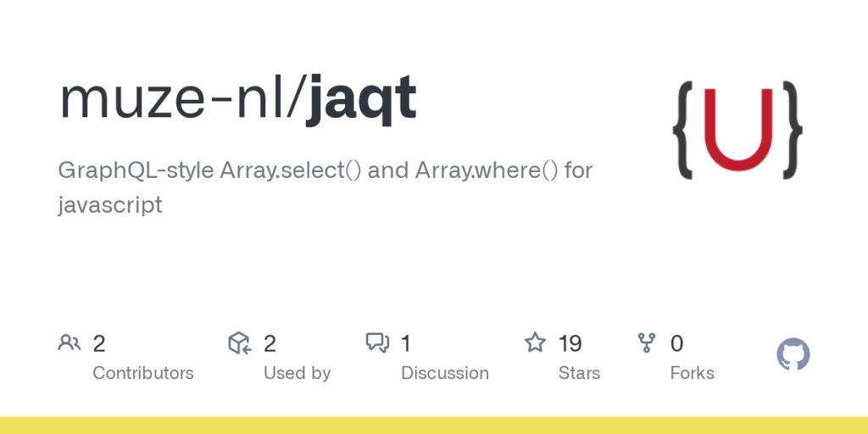Click the 19 stars count
The width and height of the screenshot is (868, 434).
(x=570, y=343)
